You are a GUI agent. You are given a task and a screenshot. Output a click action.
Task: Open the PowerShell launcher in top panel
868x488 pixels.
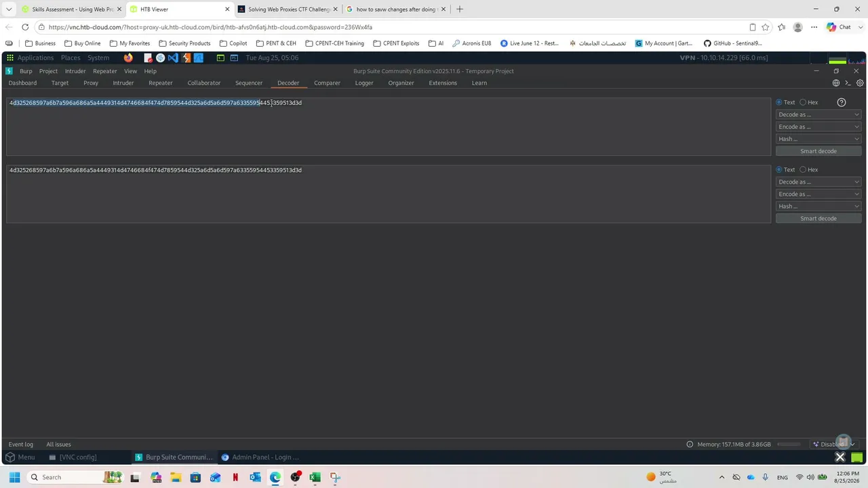tap(234, 58)
